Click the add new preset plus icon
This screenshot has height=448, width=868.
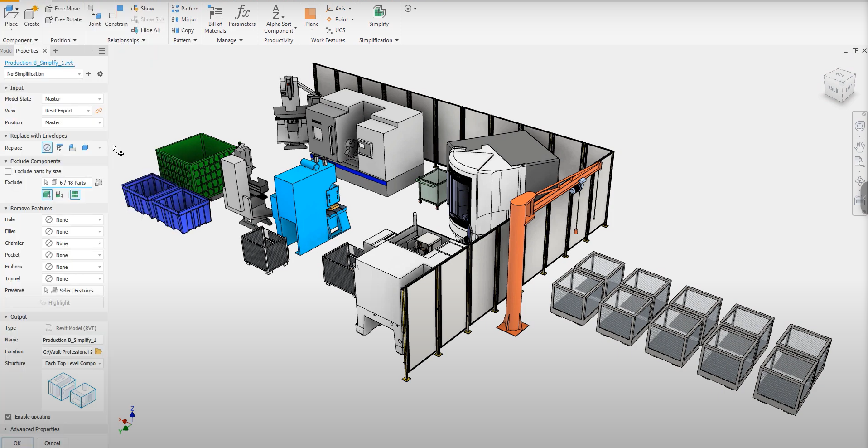[x=88, y=74]
